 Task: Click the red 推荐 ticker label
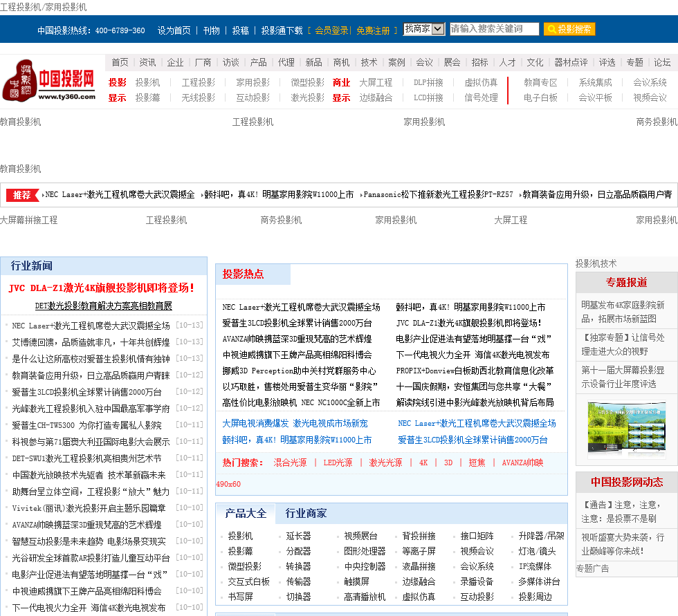[x=22, y=195]
